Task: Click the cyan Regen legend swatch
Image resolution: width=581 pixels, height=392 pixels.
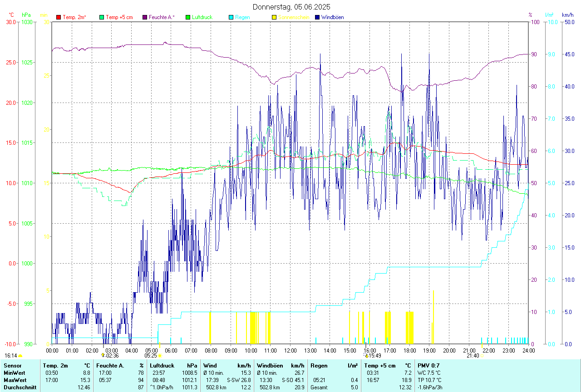Action: (231, 17)
